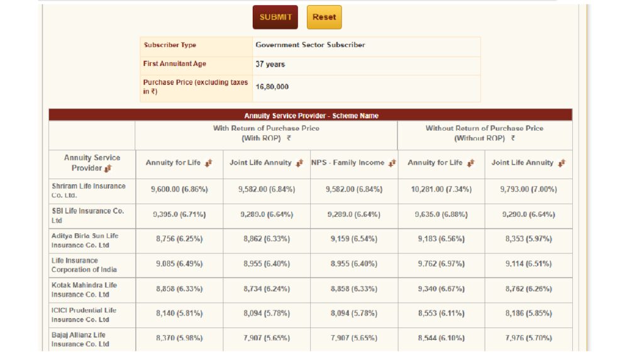Click value 7,976 (5.70%)
The height and width of the screenshot is (362, 644).
528,338
